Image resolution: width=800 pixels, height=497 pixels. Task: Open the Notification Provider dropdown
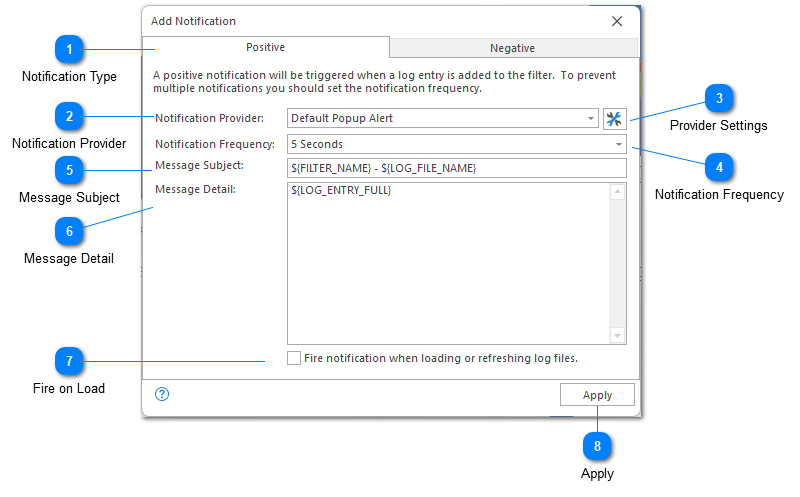point(442,118)
